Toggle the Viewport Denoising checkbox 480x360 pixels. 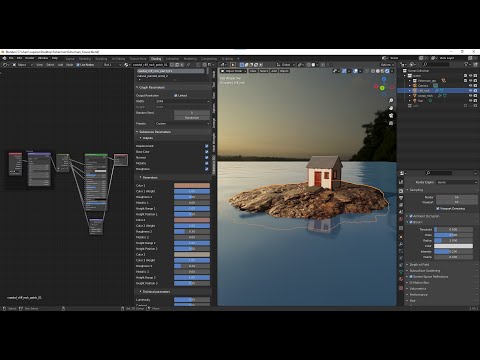[438, 209]
